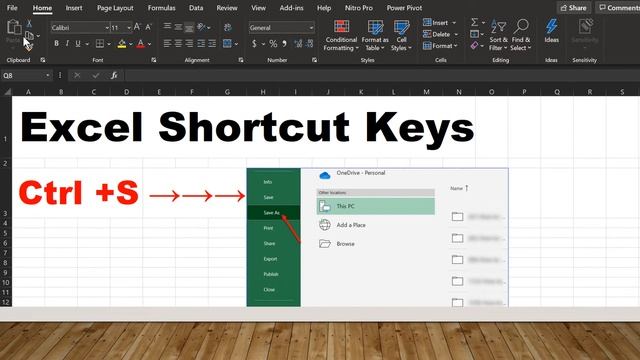Decrease font size with the smaller A
The image size is (640, 360).
pos(148,27)
